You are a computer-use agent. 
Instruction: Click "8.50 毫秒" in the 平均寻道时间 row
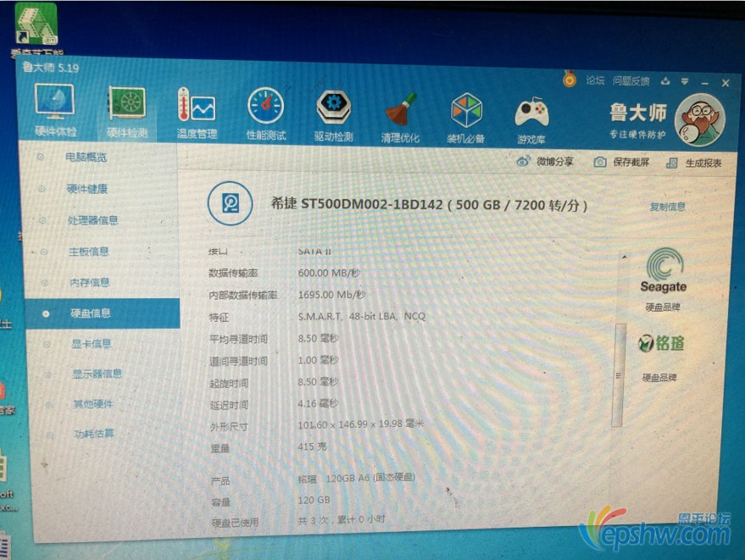[x=318, y=338]
